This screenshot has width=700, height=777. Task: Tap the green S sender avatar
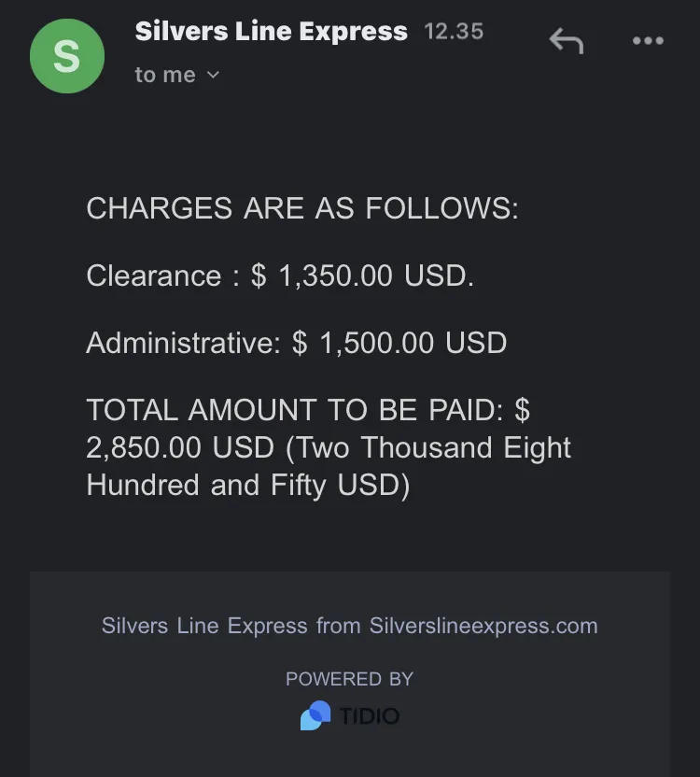click(x=67, y=56)
